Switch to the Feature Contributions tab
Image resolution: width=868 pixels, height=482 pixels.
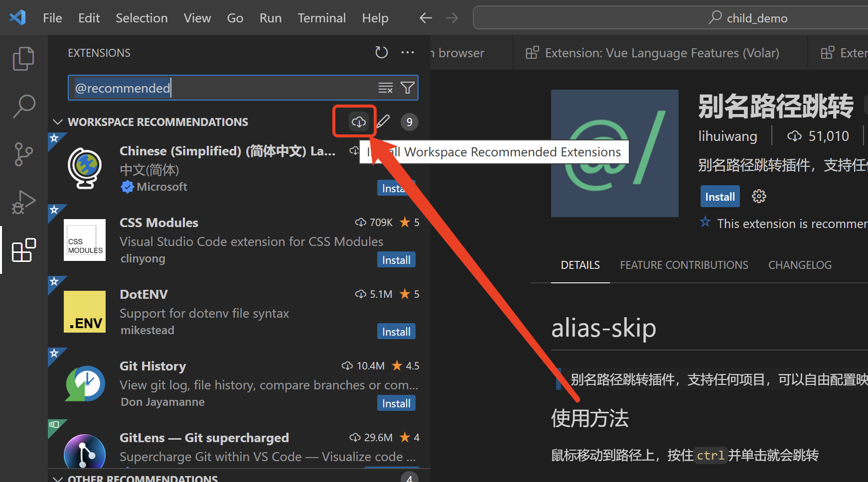[684, 265]
